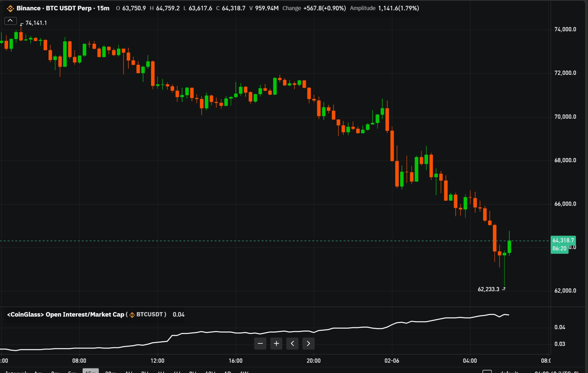Collapse the chart header with the caret button
The width and height of the screenshot is (588, 373).
[x=10, y=21]
